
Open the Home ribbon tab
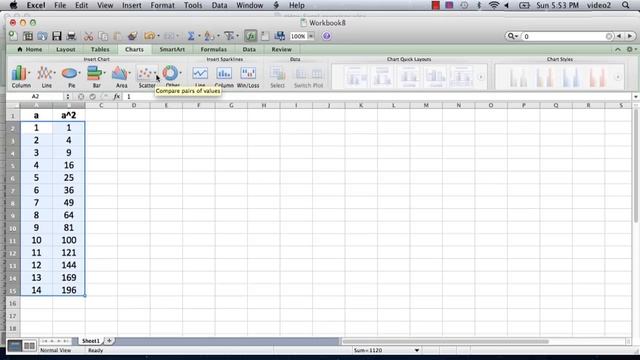point(29,49)
